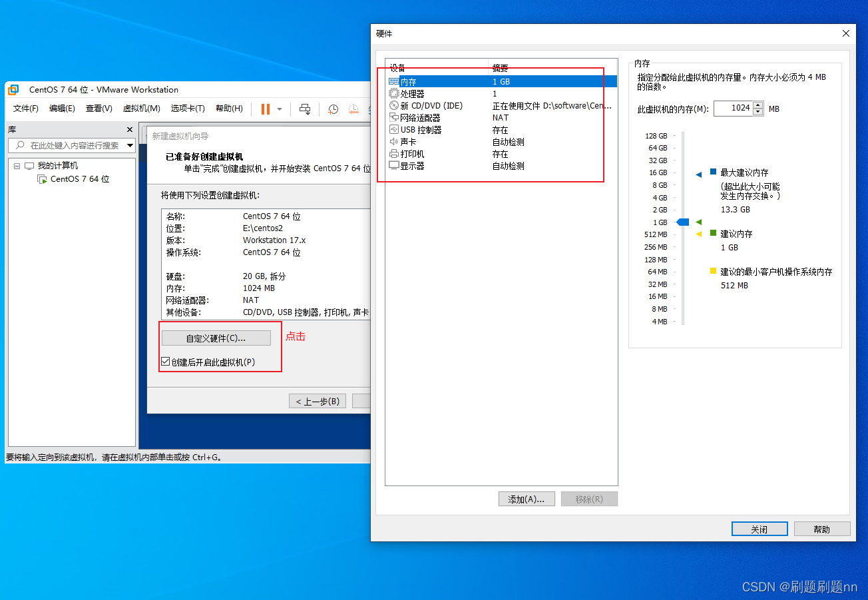Click the Ctrl+G status bar message
This screenshot has height=600, width=868.
tap(114, 457)
